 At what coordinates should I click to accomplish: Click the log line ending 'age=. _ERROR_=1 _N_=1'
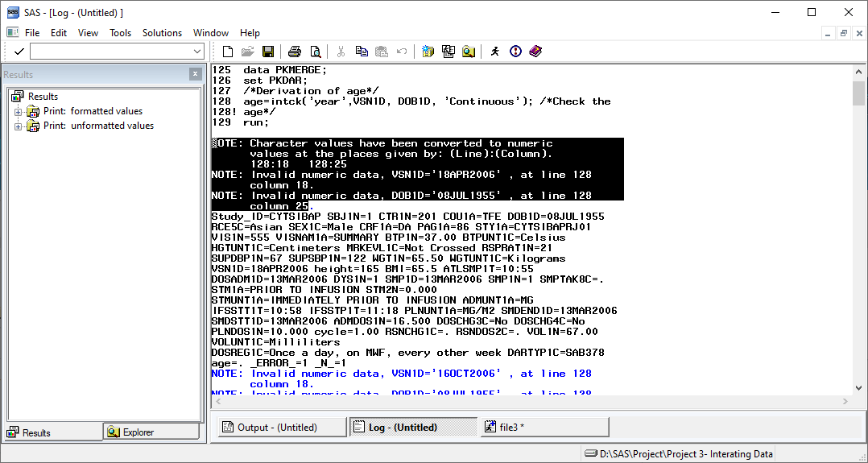pyautogui.click(x=279, y=363)
